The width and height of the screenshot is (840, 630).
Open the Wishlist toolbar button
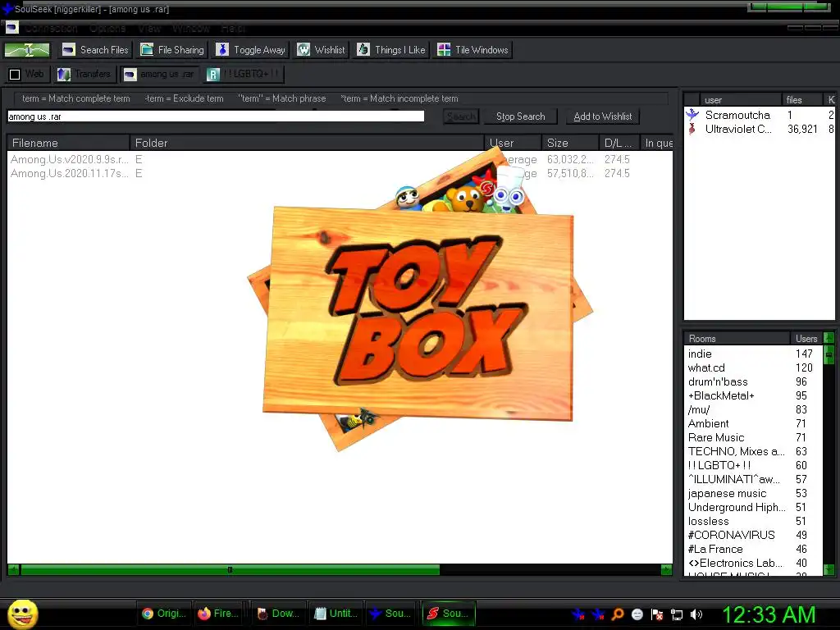(x=322, y=50)
